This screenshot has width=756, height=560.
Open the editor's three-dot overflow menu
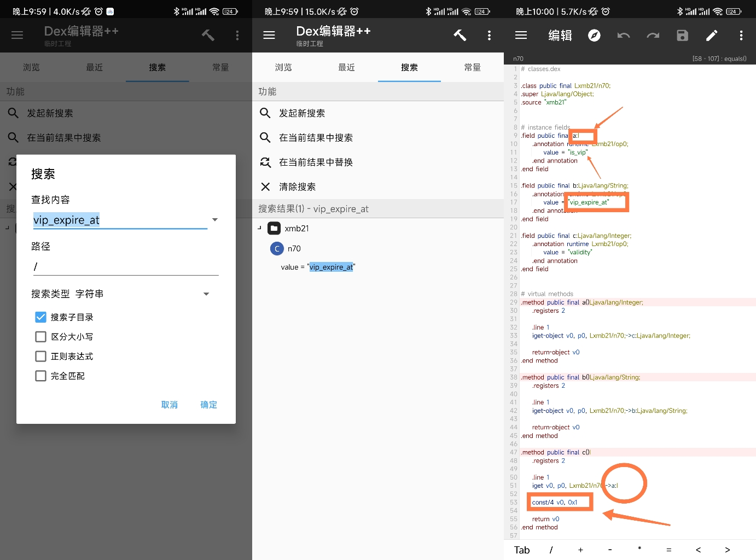pyautogui.click(x=741, y=36)
